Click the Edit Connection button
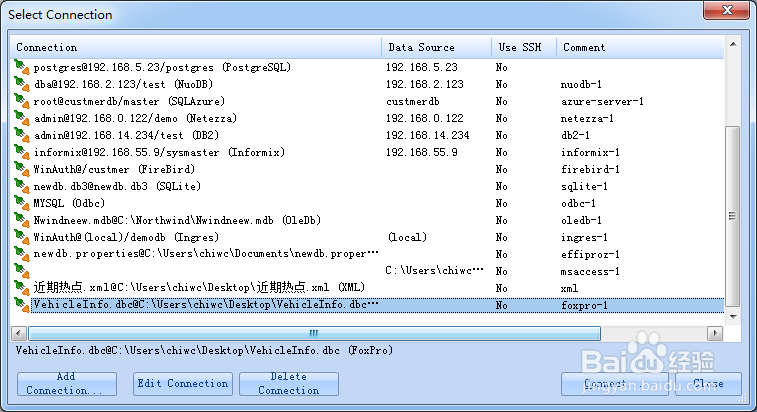 (182, 384)
